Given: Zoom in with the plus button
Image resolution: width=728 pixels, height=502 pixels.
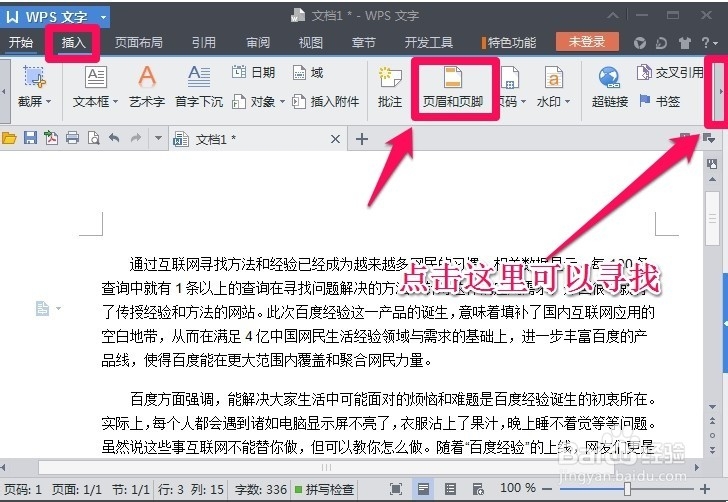Looking at the screenshot, I should point(705,489).
